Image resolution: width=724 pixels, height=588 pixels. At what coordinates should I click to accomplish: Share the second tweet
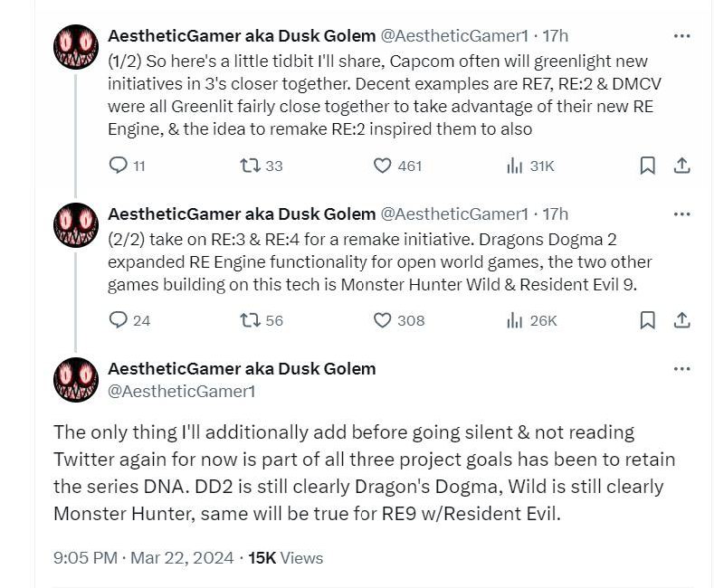(683, 320)
